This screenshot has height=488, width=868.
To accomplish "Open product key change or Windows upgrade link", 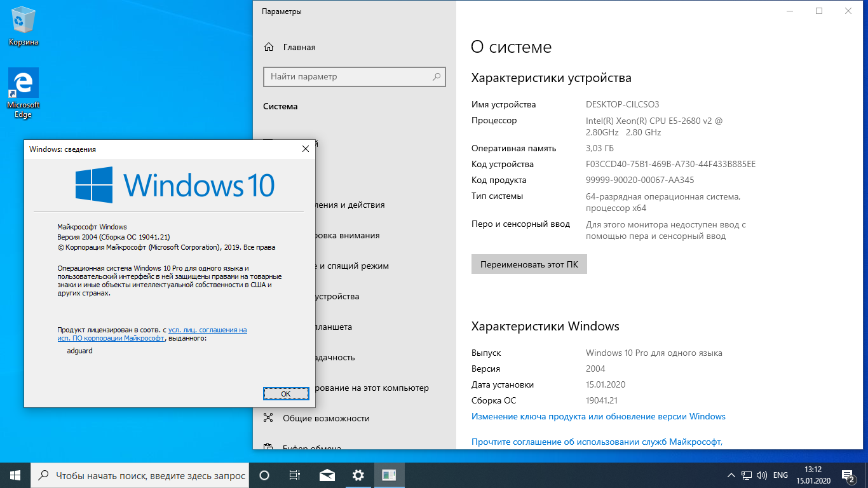I will (x=599, y=416).
